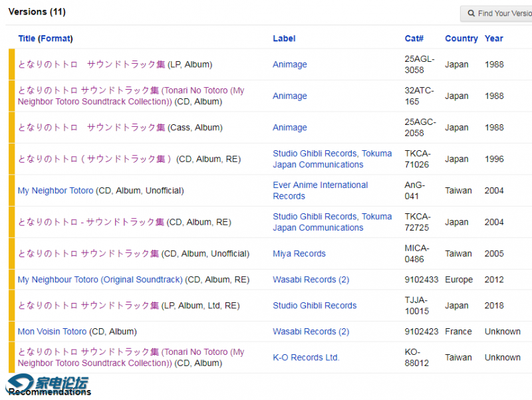Click the year 1996 cell
532x400 pixels.
point(494,159)
